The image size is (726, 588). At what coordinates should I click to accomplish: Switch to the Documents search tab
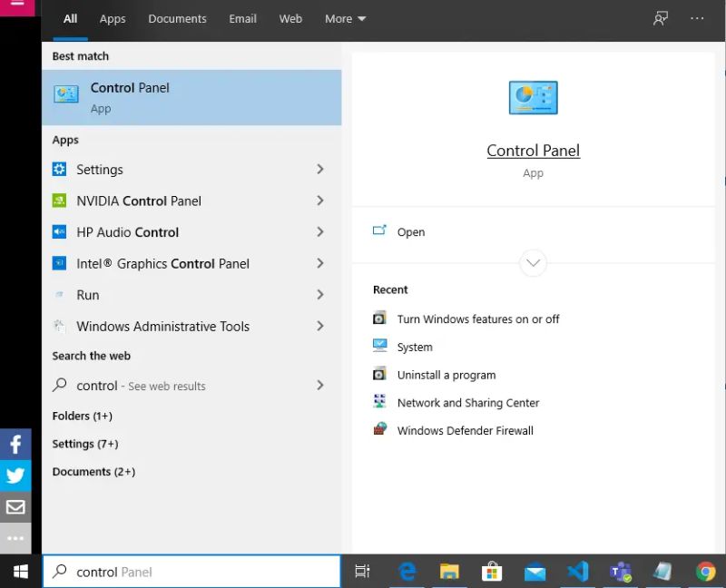177,18
